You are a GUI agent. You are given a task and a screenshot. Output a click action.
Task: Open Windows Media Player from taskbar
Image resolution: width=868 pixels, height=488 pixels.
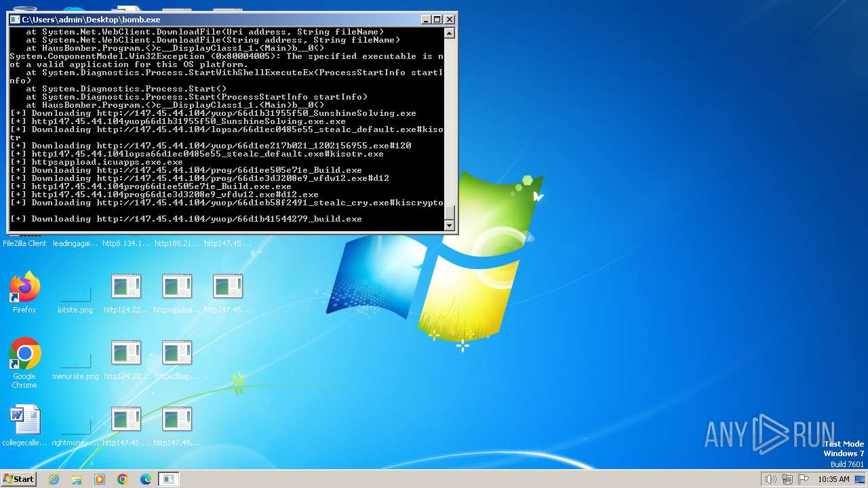100,479
